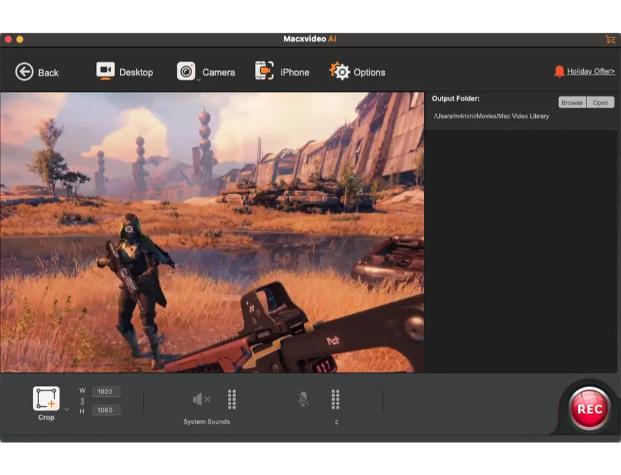Toggle the muted microphone icon
621x475 pixels.
pos(303,399)
